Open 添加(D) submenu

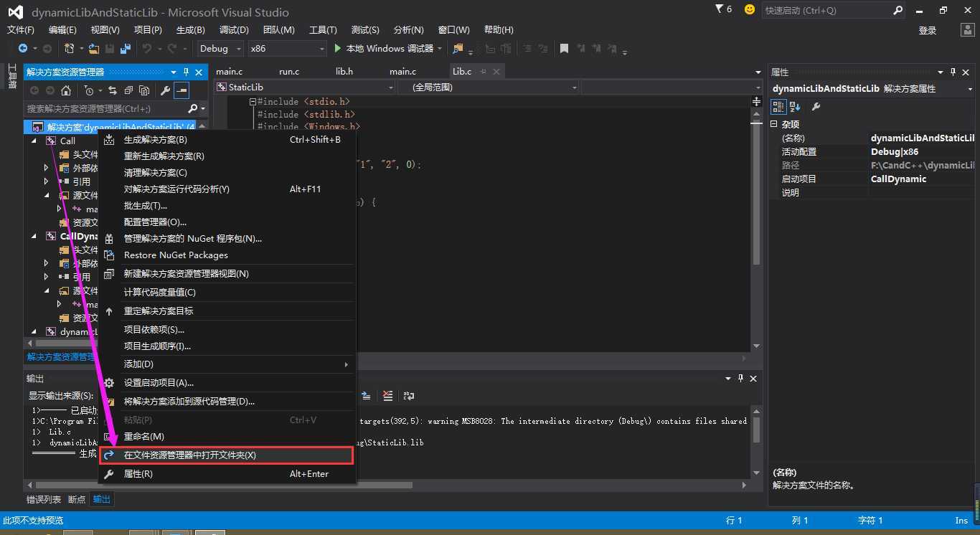[227, 364]
